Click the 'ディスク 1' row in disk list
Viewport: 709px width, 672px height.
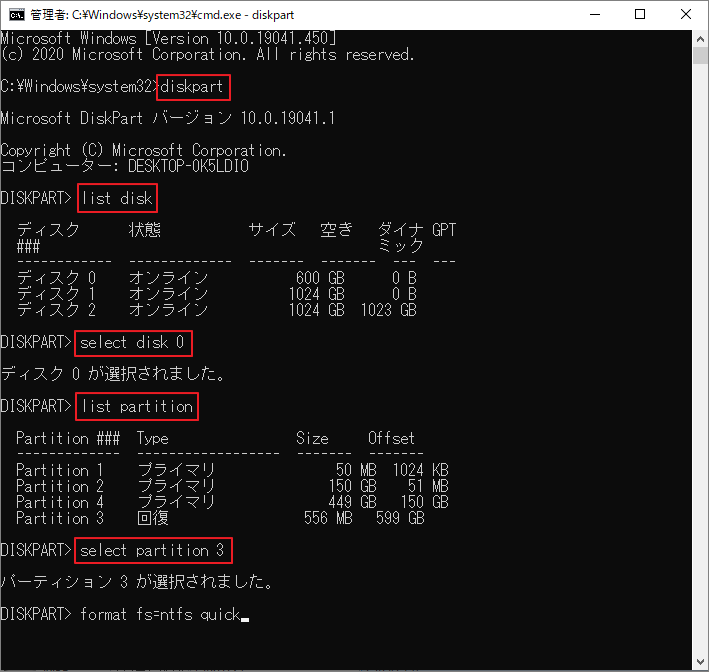click(217, 293)
